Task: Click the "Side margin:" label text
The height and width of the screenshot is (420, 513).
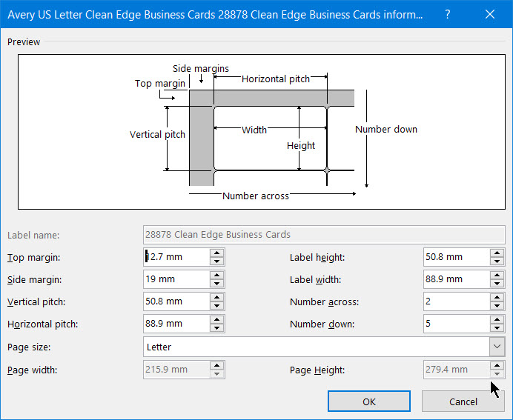Action: (x=34, y=280)
